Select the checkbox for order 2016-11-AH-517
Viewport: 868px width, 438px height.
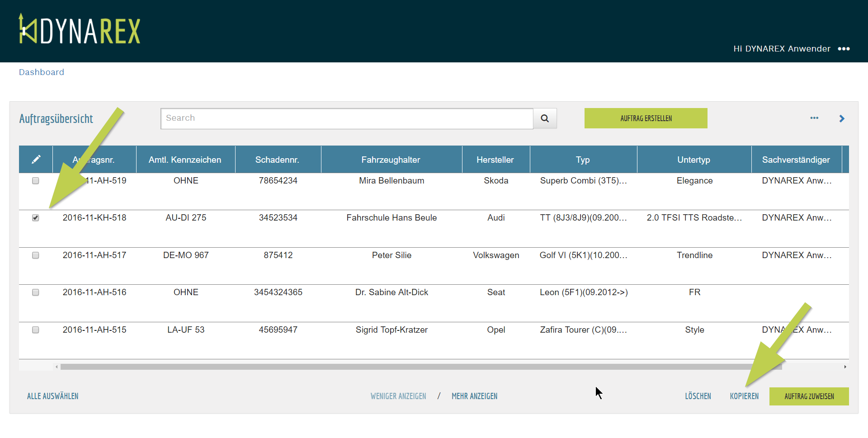36,255
